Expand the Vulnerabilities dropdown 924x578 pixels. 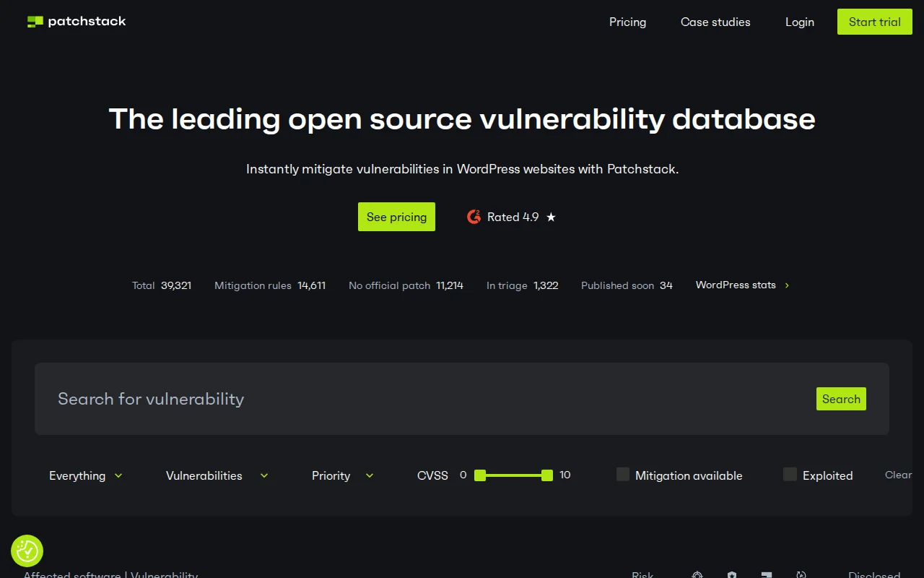point(216,475)
